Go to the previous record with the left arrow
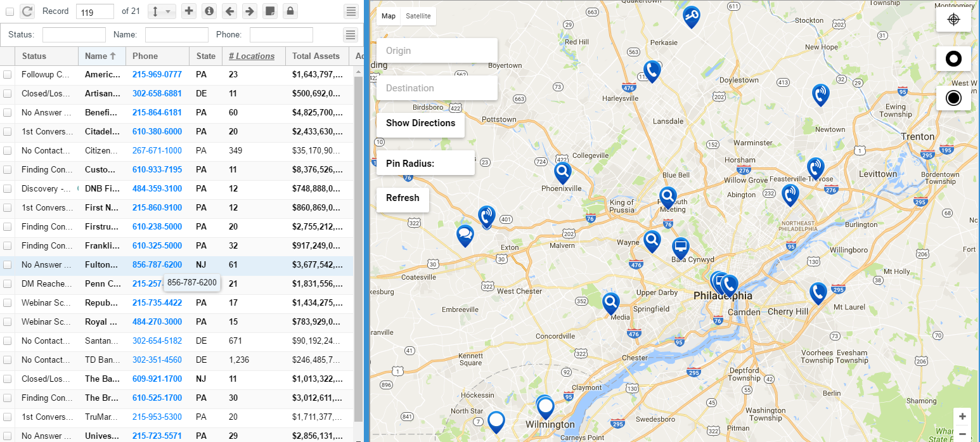Screen dimensions: 980x442 [229, 11]
